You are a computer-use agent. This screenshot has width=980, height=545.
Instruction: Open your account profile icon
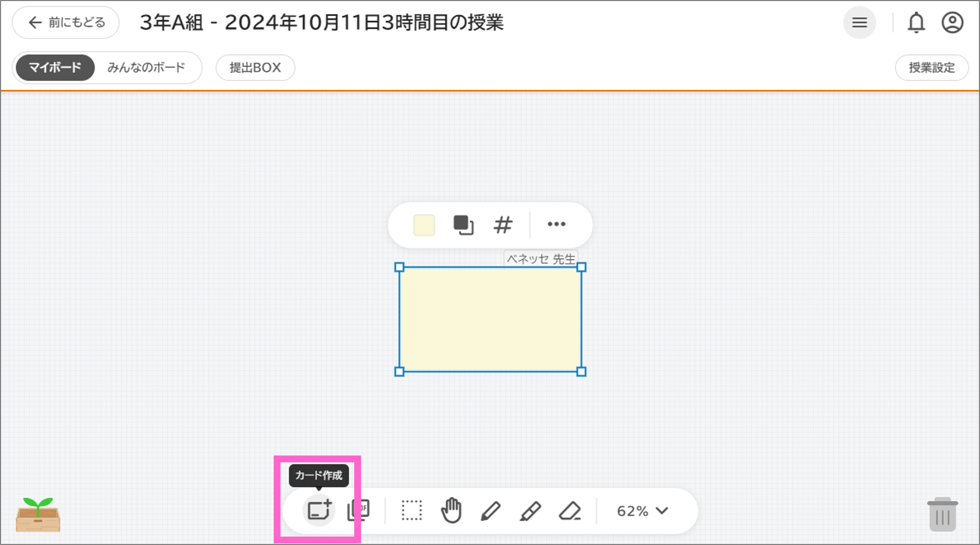(x=952, y=22)
